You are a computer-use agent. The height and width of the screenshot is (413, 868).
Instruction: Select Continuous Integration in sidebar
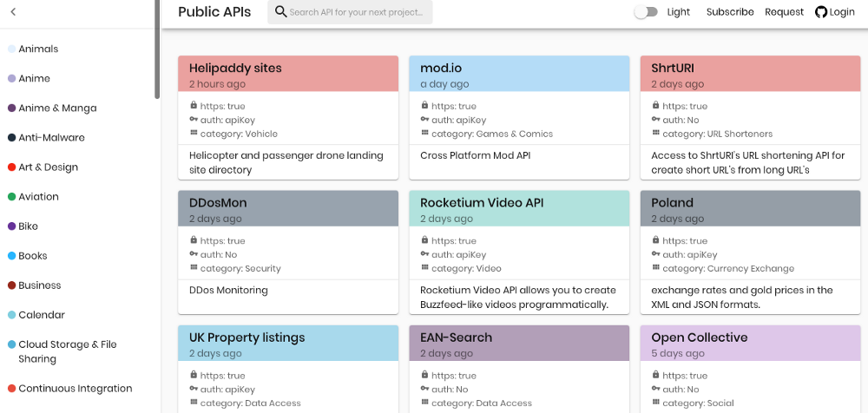point(76,388)
